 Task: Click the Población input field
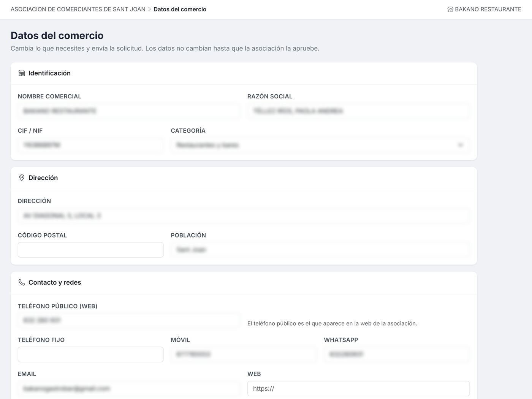320,250
